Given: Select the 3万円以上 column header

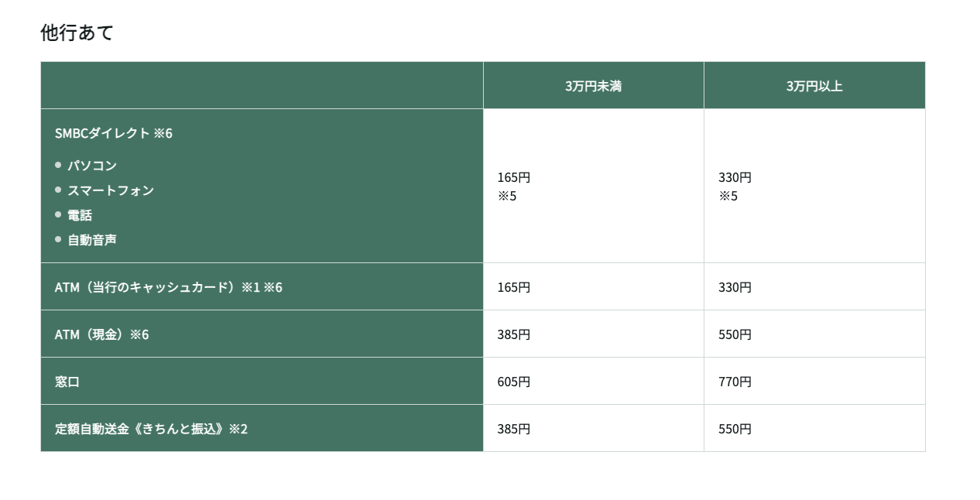Looking at the screenshot, I should pos(814,86).
